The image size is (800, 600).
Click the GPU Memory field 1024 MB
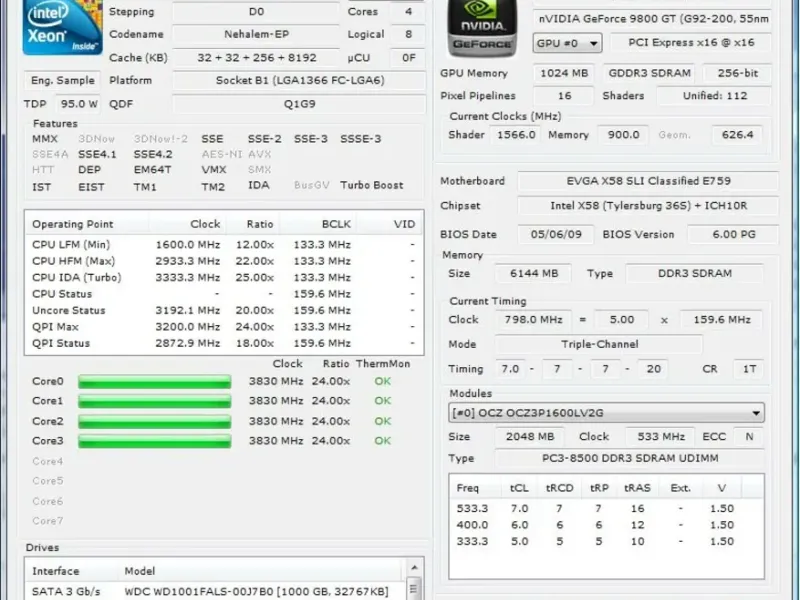point(564,73)
